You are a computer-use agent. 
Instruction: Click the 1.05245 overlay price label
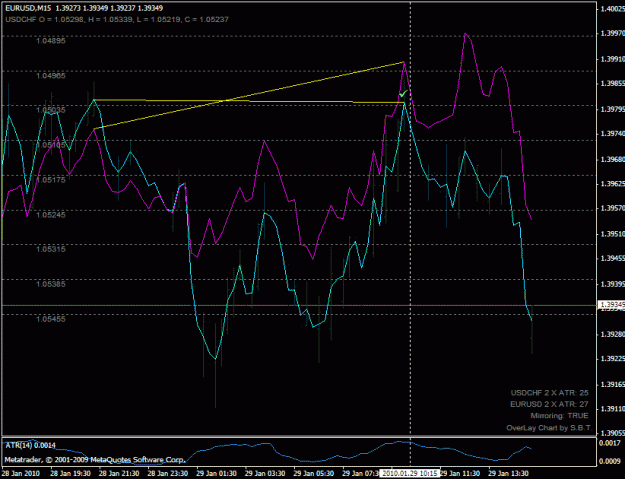click(51, 215)
